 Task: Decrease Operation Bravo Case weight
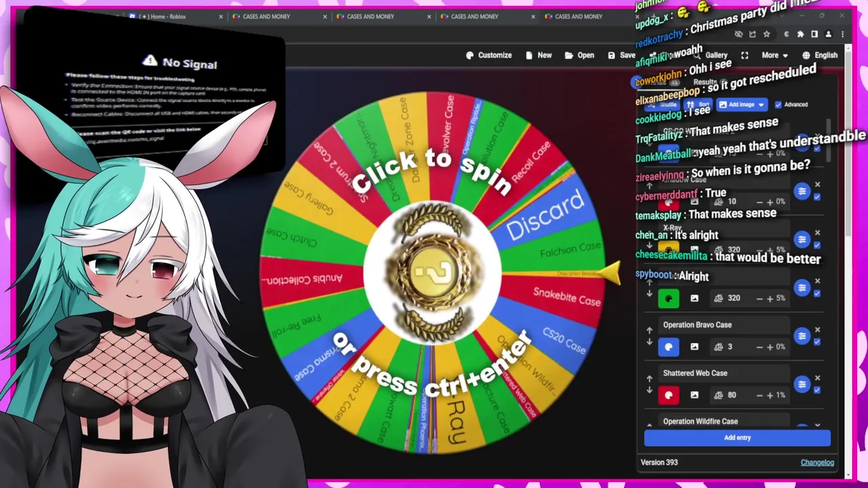click(759, 347)
